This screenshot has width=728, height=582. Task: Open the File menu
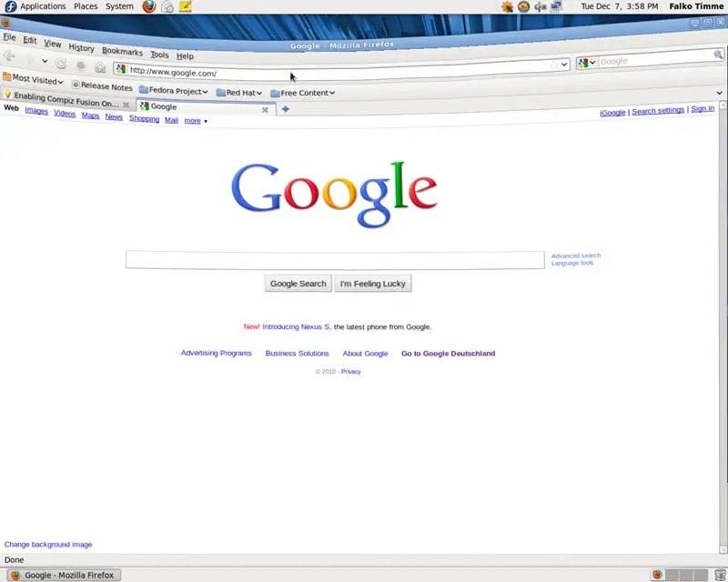coord(9,36)
